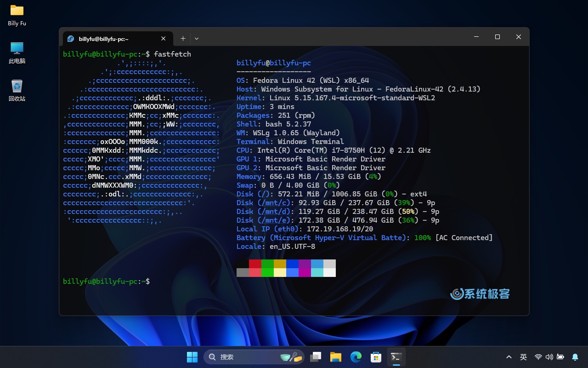Click the 'Locale: en_US.UTF-8' line
Viewport: 588px width, 368px height.
click(x=276, y=246)
